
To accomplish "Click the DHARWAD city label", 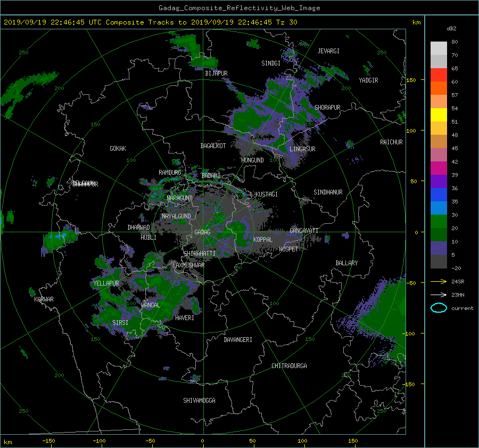I will coord(138,227).
